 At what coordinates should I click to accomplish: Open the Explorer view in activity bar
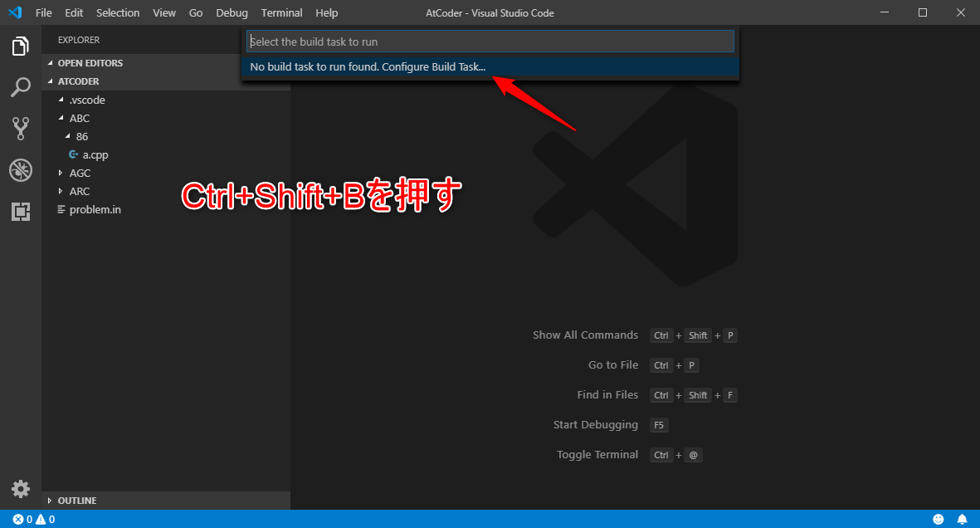pos(20,46)
